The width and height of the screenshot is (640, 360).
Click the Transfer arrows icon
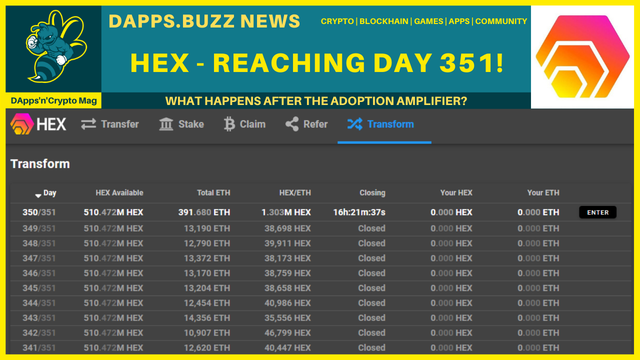88,124
